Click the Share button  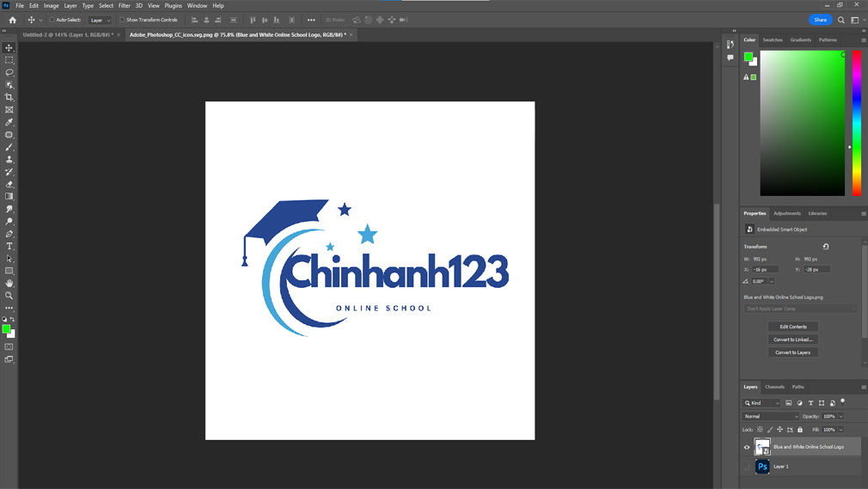(820, 20)
